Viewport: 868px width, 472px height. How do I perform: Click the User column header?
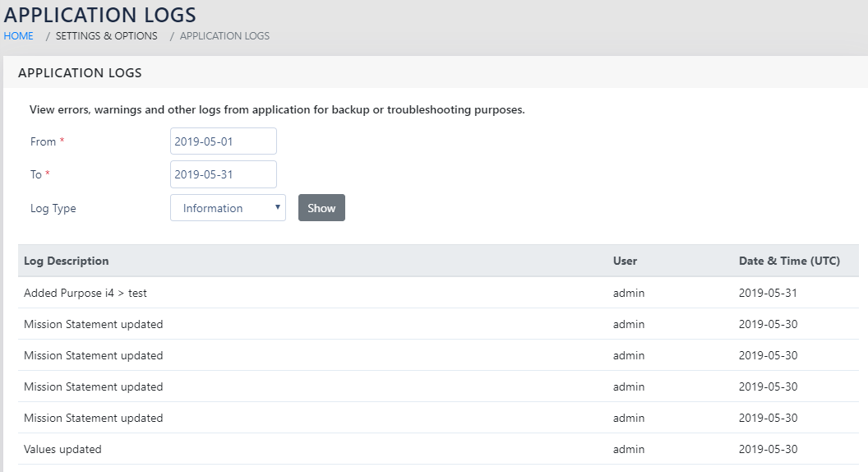pos(625,261)
